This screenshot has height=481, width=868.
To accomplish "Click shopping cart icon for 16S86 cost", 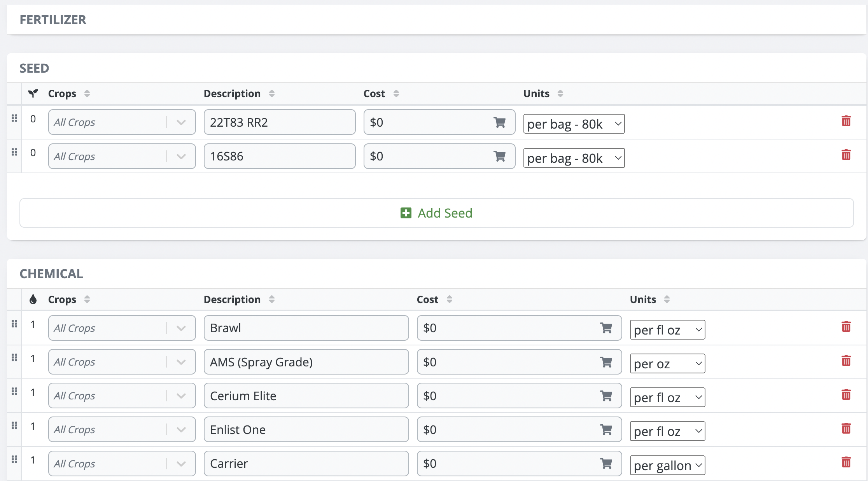I will pos(499,156).
